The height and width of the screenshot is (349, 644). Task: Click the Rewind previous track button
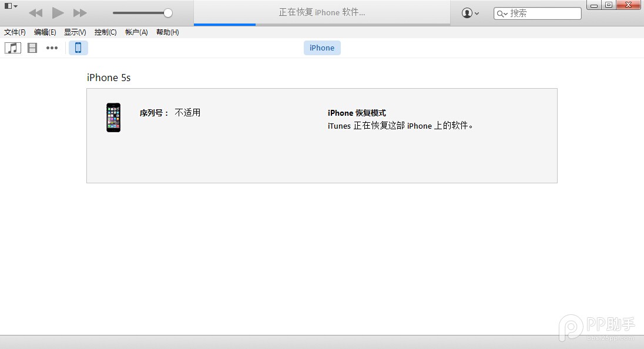(35, 13)
